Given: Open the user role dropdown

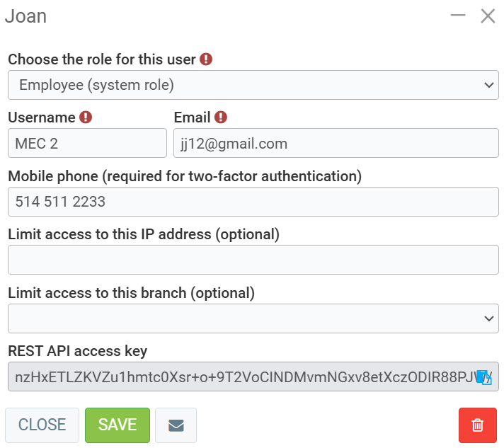Looking at the screenshot, I should point(253,85).
